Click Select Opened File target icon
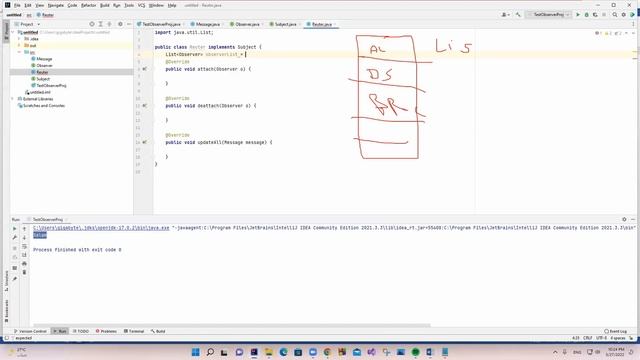This screenshot has width=640, height=360. point(92,24)
